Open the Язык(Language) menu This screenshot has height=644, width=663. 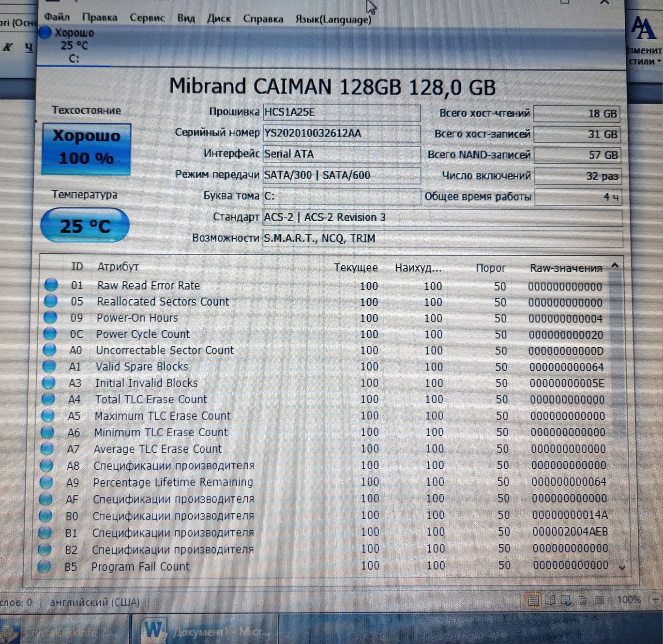click(x=333, y=19)
